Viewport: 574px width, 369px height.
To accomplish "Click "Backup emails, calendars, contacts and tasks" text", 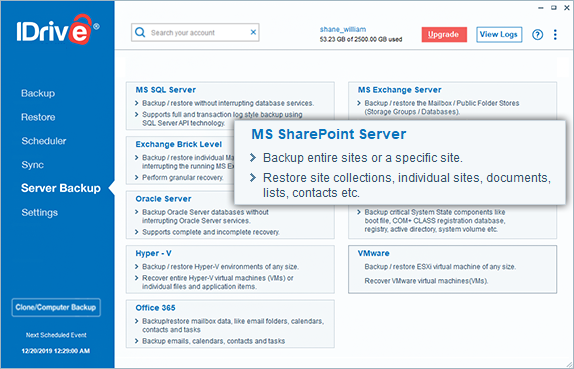I will 213,341.
